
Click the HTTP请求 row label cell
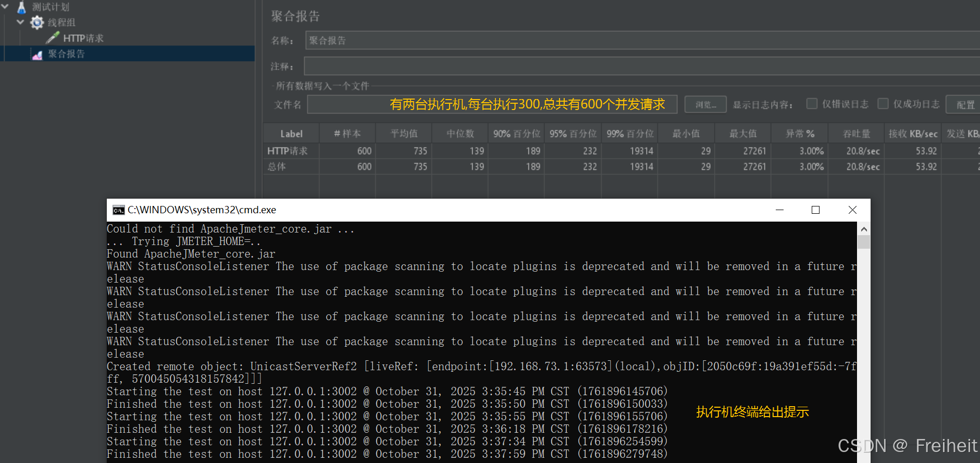291,151
